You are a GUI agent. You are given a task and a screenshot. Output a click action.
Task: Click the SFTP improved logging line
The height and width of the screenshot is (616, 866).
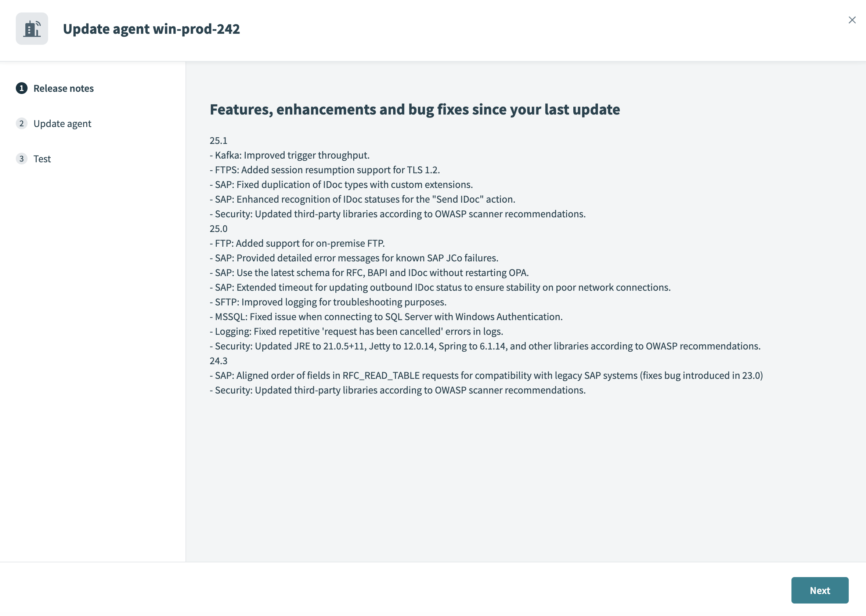[328, 302]
